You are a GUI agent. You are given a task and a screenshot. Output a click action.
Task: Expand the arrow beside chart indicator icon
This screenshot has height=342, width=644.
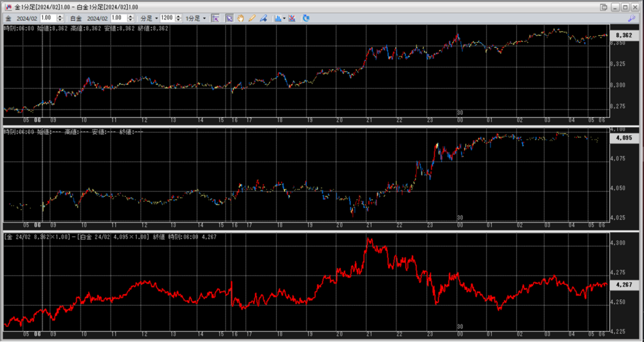pyautogui.click(x=284, y=18)
